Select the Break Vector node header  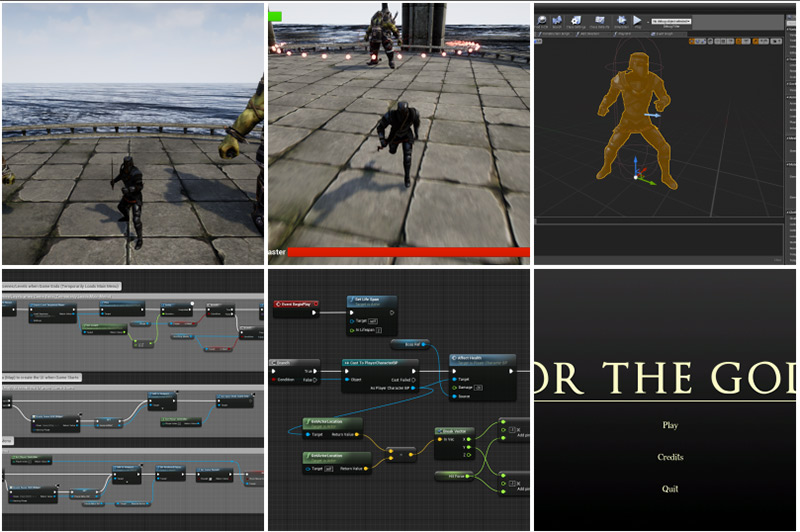pos(455,431)
